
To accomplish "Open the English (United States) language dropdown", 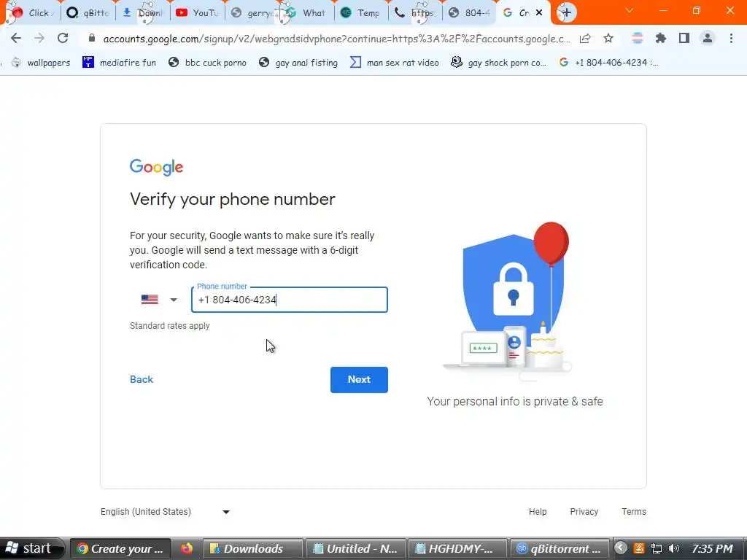I will [x=166, y=512].
